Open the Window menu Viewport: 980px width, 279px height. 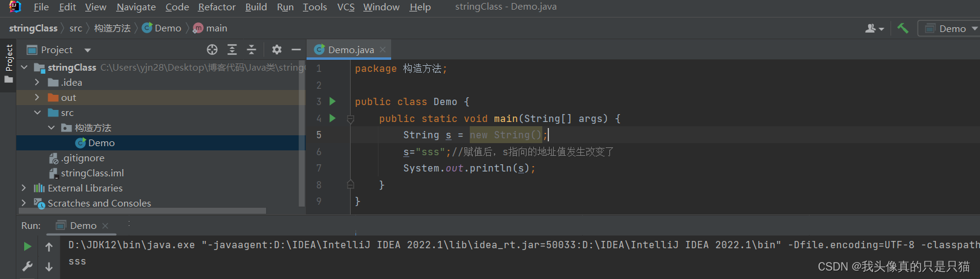click(x=381, y=7)
